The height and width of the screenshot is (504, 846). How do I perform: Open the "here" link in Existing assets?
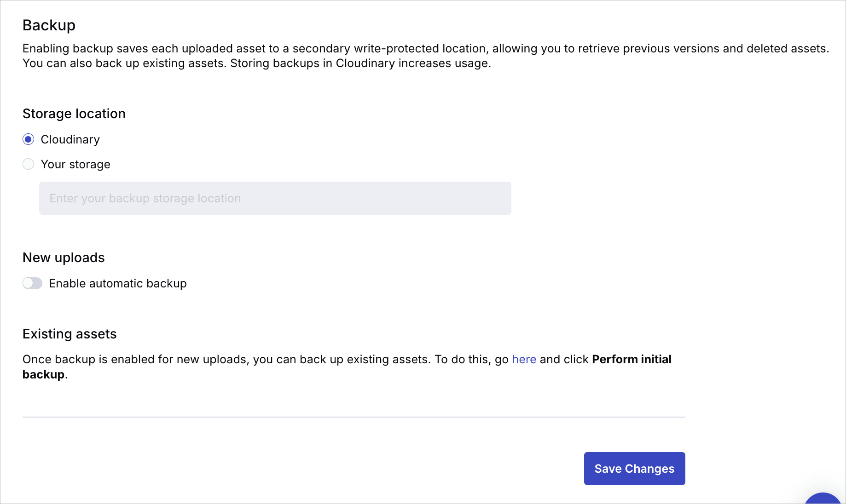pyautogui.click(x=524, y=359)
